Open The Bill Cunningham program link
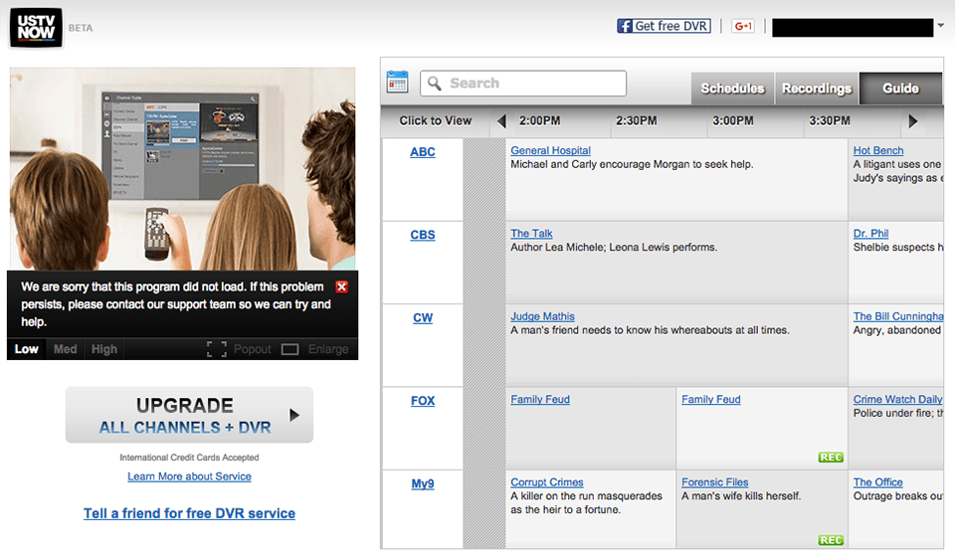Image resolution: width=955 pixels, height=560 pixels. tap(897, 316)
